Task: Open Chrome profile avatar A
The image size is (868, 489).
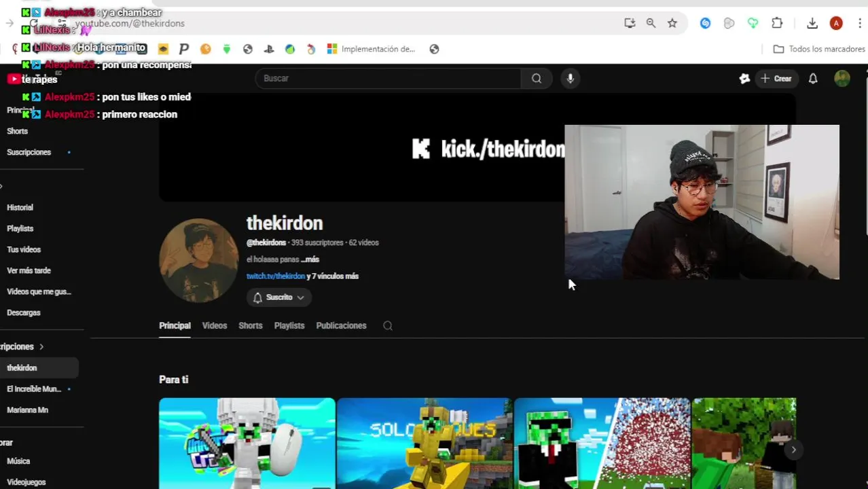Action: [836, 23]
